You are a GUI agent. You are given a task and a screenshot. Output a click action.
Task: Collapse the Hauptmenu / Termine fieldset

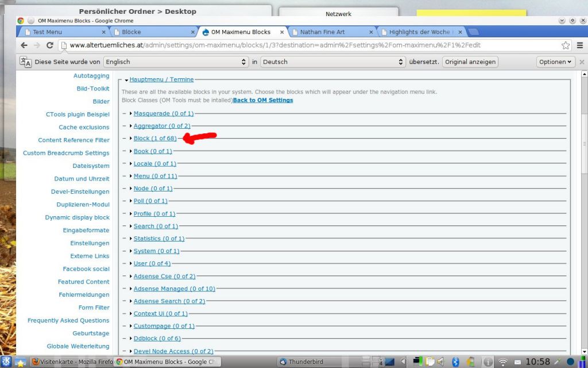[161, 79]
